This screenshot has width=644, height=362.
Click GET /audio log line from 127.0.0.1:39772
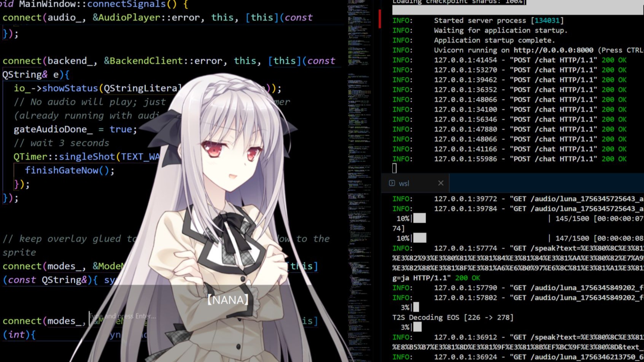tap(518, 199)
